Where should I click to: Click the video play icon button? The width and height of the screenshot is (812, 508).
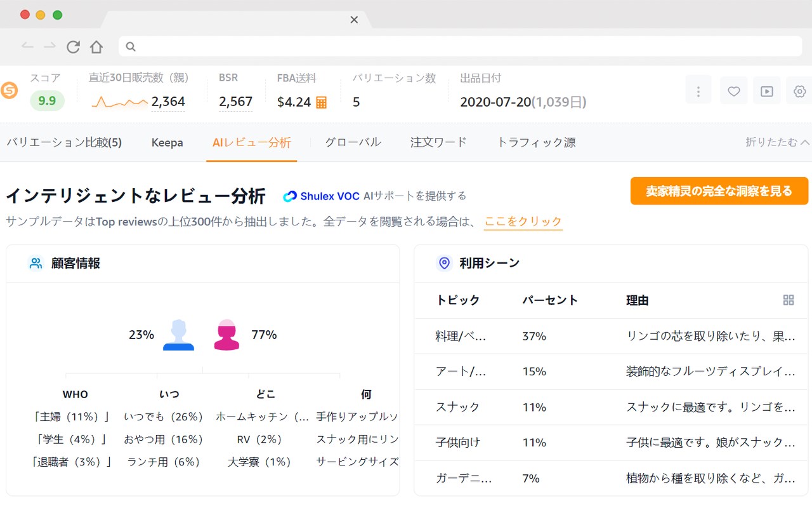point(767,91)
